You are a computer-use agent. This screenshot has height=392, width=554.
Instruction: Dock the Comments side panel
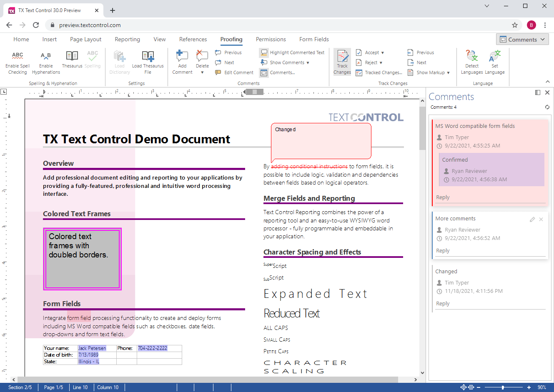[537, 92]
